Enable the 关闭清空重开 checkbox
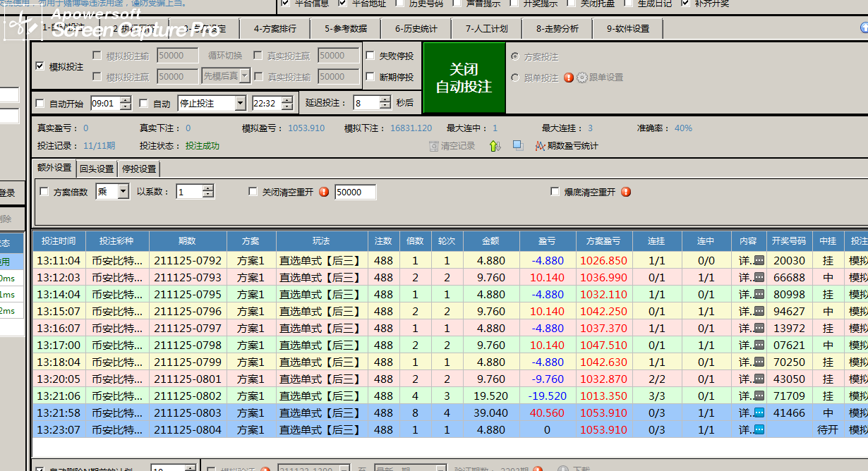 click(x=253, y=192)
